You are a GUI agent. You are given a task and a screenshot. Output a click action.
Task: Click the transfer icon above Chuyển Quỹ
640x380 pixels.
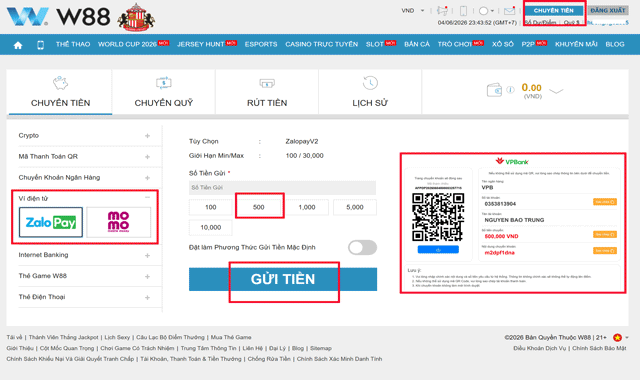point(164,83)
